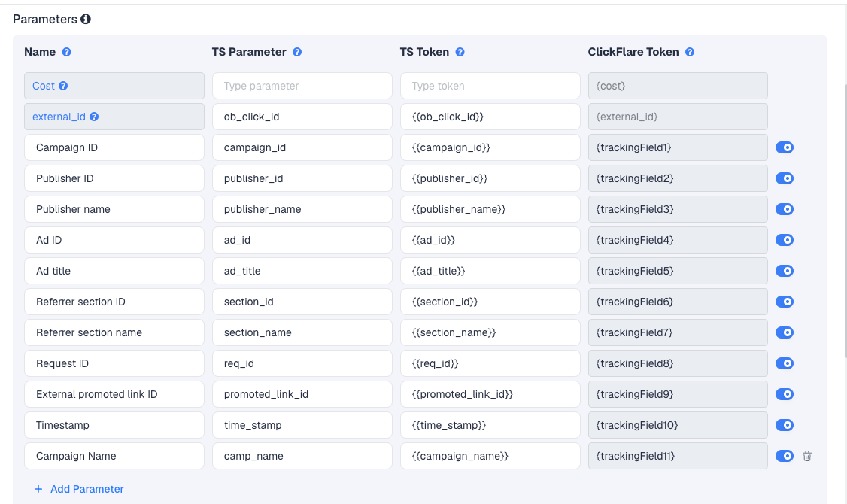Toggle the Publisher ID parameter switch
This screenshot has width=847, height=504.
coord(785,178)
